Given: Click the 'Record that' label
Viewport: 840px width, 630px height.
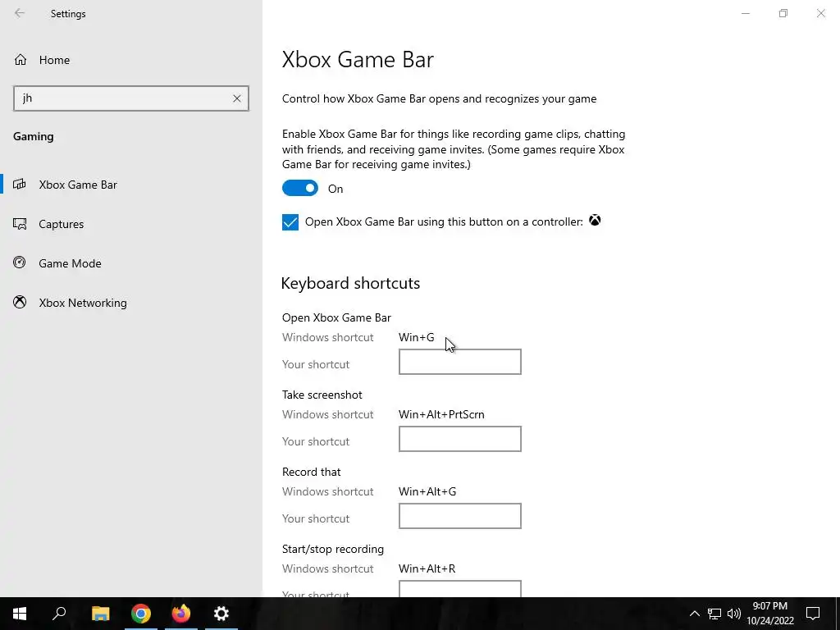Looking at the screenshot, I should (x=311, y=472).
